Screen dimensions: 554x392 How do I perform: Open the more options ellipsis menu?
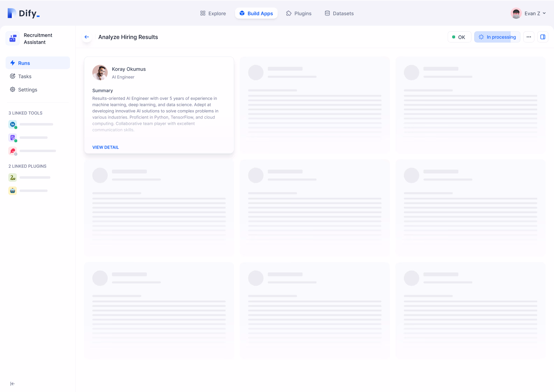point(528,37)
